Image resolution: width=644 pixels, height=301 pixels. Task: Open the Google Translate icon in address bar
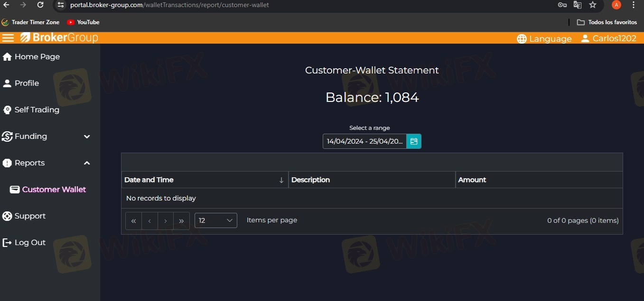tap(578, 5)
